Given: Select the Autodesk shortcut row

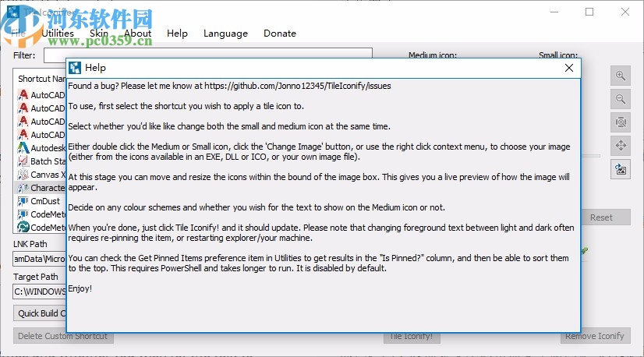Looking at the screenshot, I should tap(41, 148).
